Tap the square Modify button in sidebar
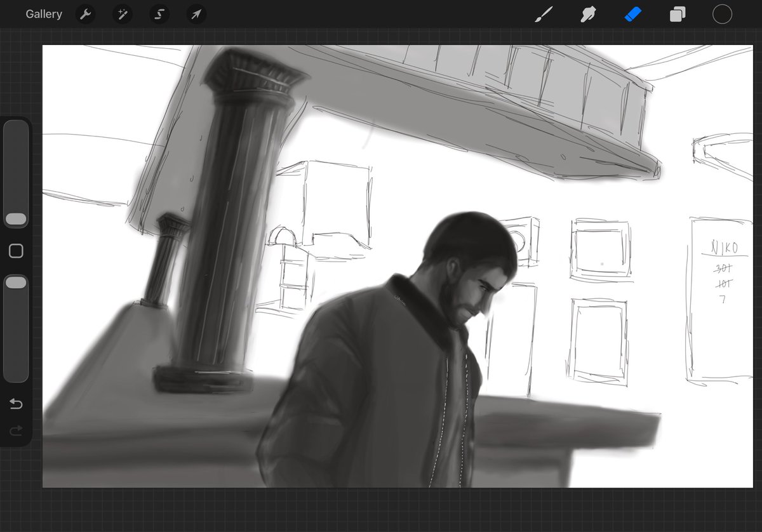Viewport: 762px width, 532px height. (x=16, y=251)
